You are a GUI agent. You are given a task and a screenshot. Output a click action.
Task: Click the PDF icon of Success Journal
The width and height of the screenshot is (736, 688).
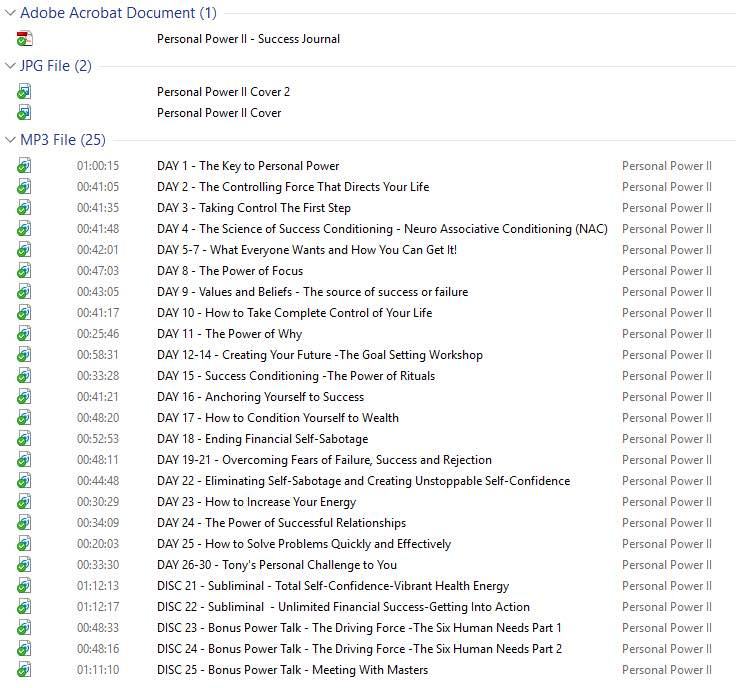click(24, 39)
